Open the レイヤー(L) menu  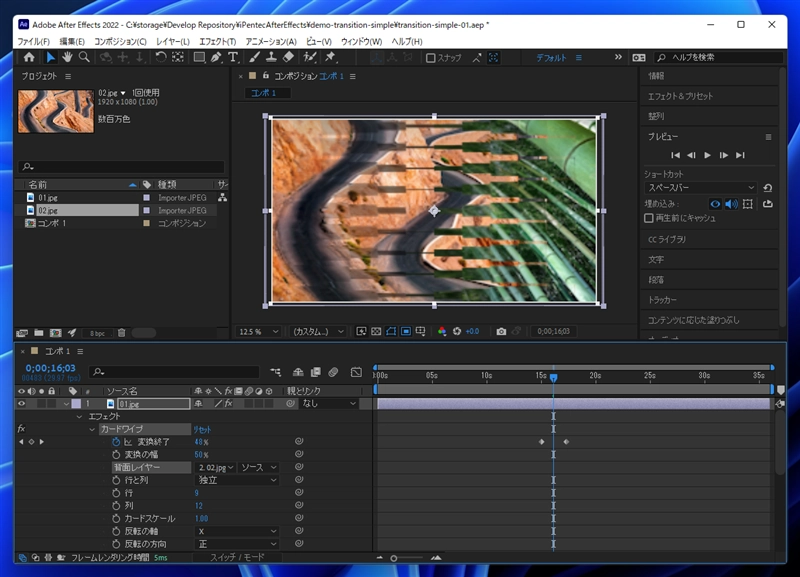[172, 41]
